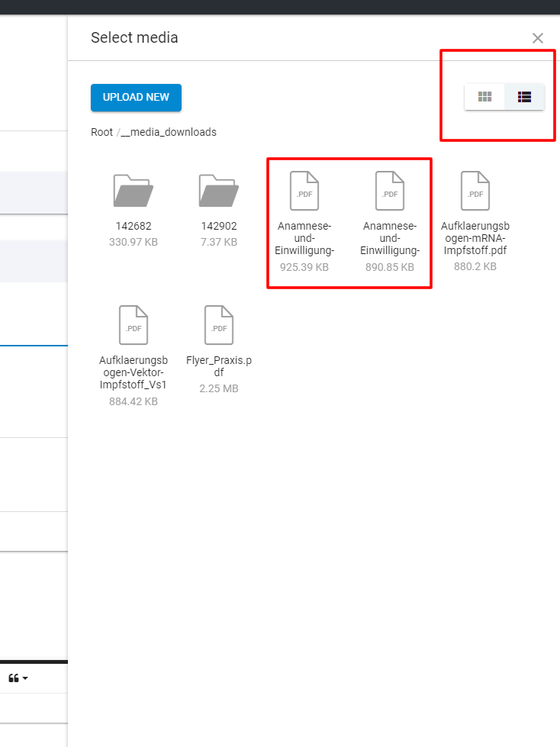The image size is (560, 747).
Task: Click the 142902 folder name label
Action: pyautogui.click(x=219, y=226)
